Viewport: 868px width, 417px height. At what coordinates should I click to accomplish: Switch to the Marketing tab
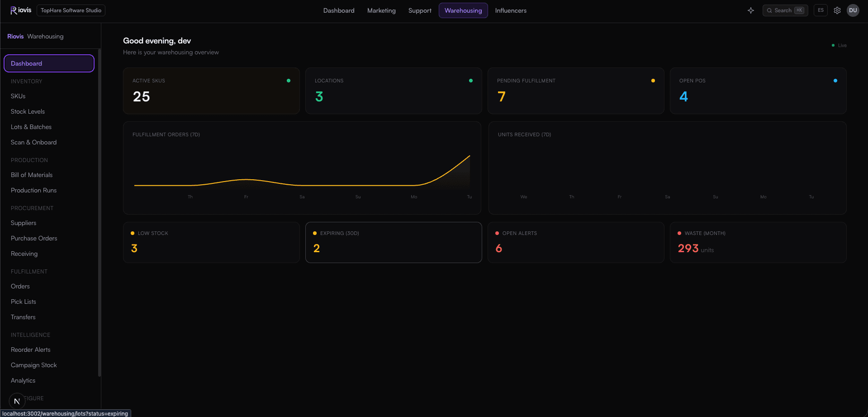(381, 10)
